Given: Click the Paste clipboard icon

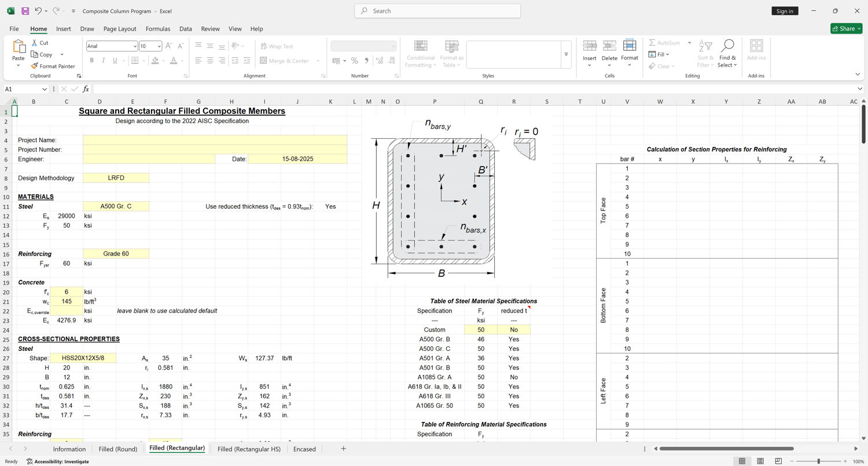Looking at the screenshot, I should click(19, 46).
